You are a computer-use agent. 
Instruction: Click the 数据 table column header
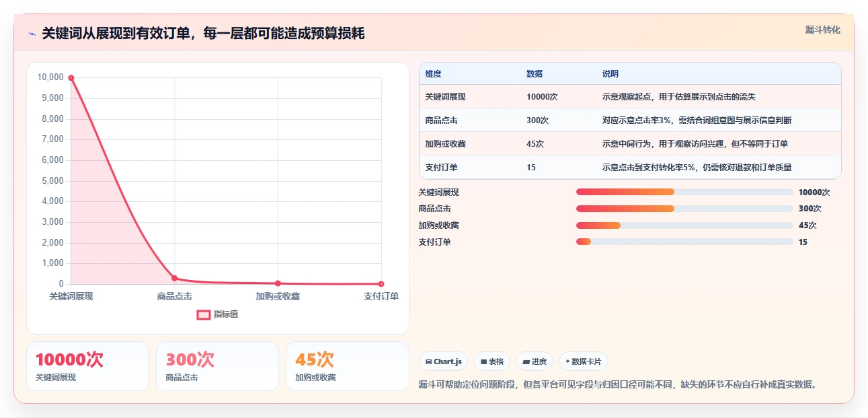(535, 74)
